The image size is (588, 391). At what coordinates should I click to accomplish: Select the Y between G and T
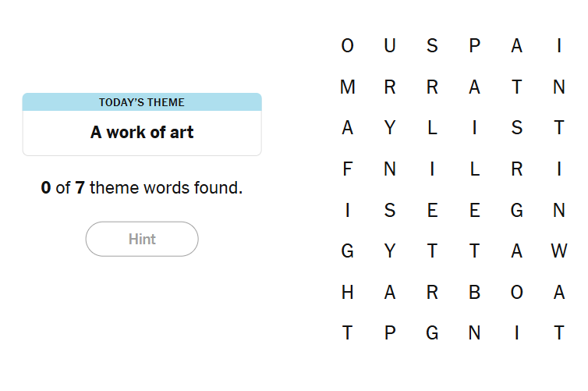click(390, 251)
